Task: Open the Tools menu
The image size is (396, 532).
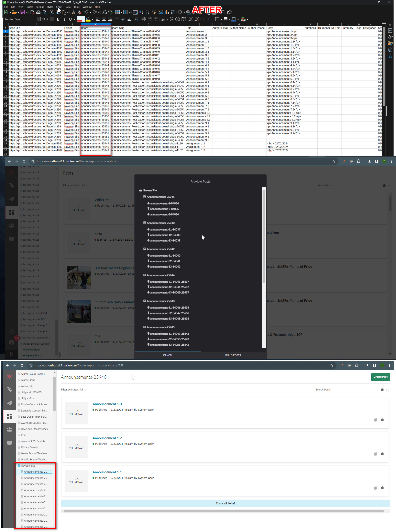Action: [76, 7]
